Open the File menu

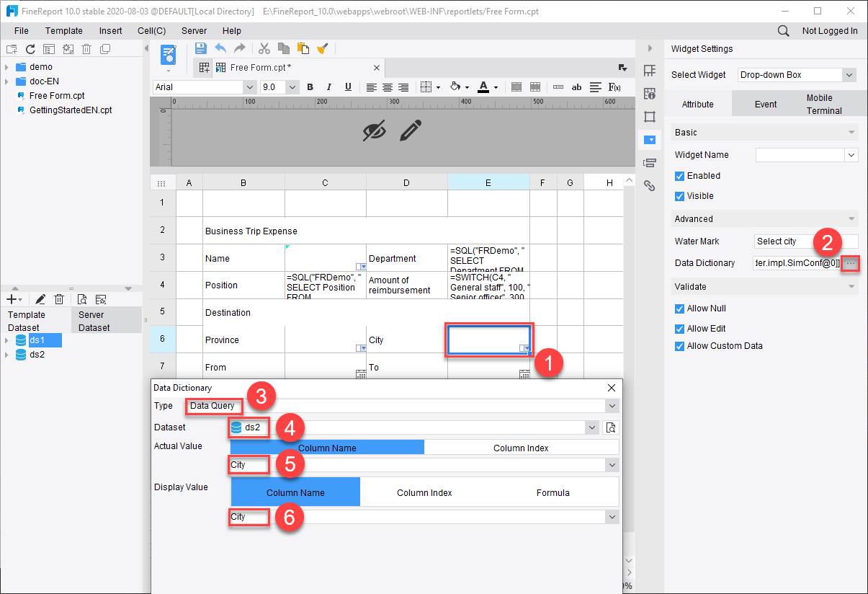pos(22,31)
